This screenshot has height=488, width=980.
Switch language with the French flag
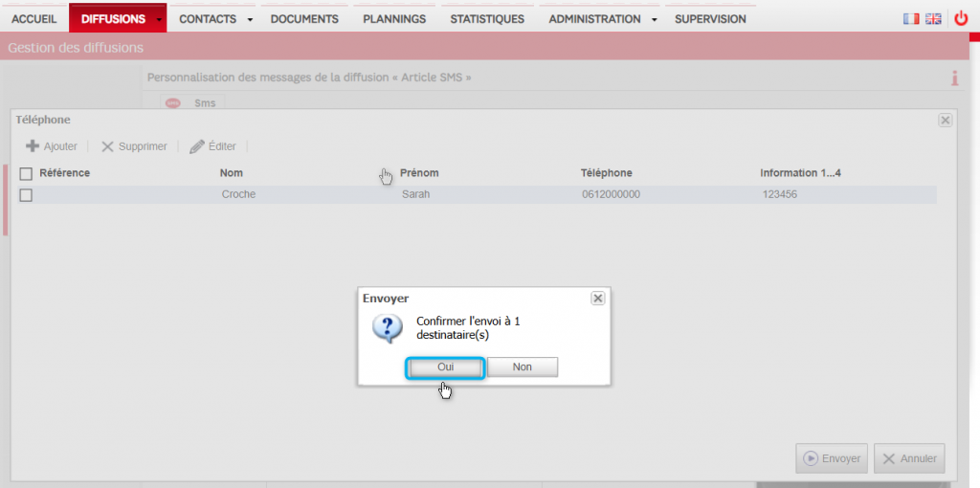click(911, 19)
